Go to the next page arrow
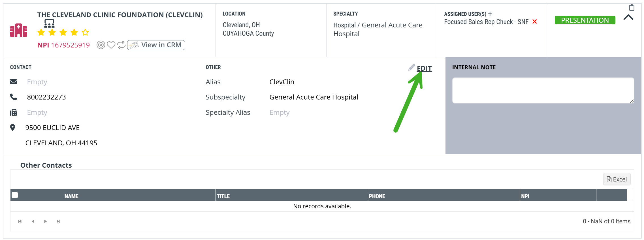644x240 pixels. [x=45, y=221]
